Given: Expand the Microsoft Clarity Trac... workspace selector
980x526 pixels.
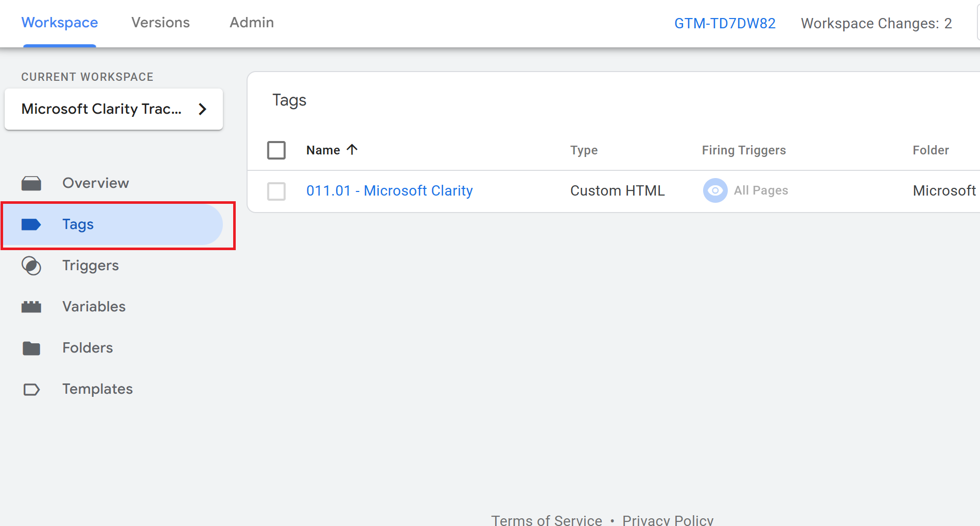Looking at the screenshot, I should coord(114,109).
